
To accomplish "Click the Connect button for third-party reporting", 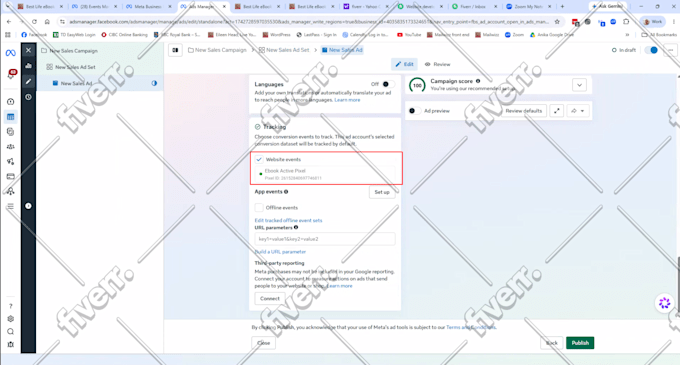I will click(270, 298).
